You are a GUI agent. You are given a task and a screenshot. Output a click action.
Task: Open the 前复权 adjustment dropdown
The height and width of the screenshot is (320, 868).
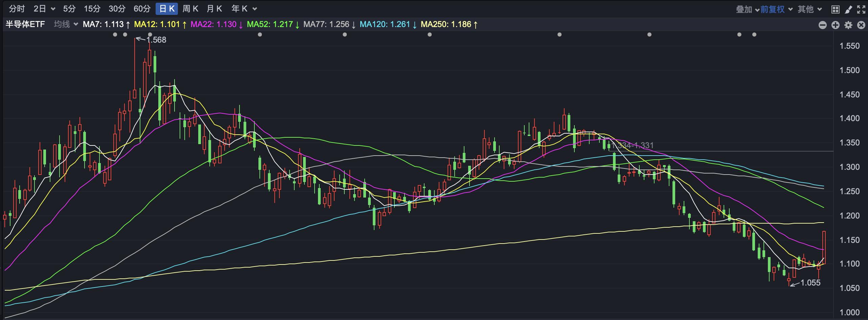[x=776, y=9]
